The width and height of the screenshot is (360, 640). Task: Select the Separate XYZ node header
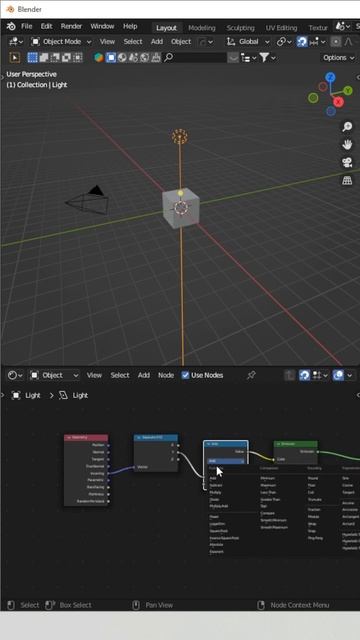[x=156, y=438]
